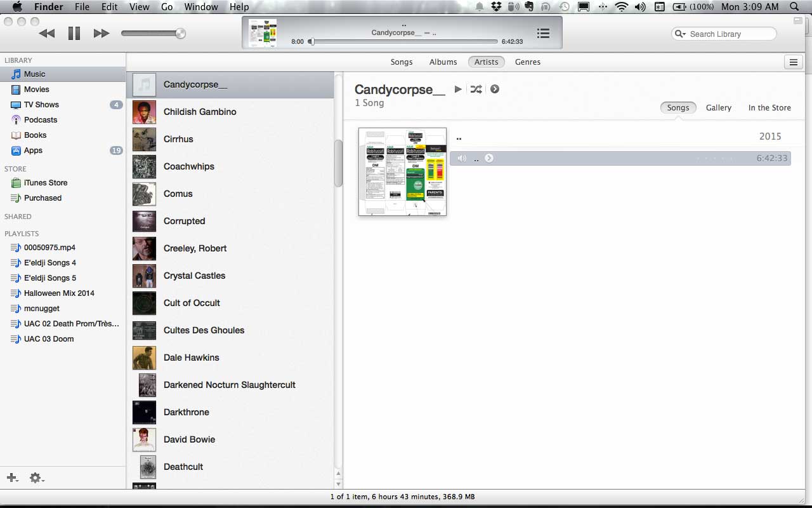The height and width of the screenshot is (508, 812).
Task: Open the E'eldji Songs 5 playlist
Action: [63, 278]
